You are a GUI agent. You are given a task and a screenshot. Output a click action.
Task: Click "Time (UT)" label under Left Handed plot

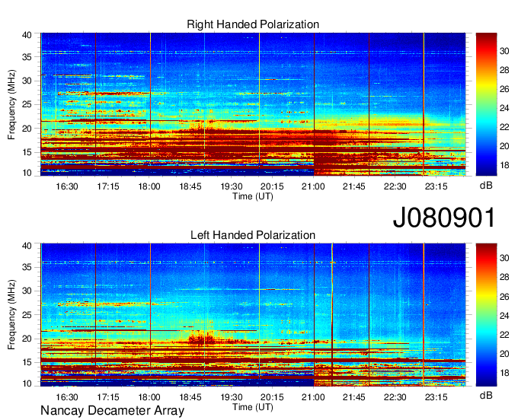[x=253, y=407]
